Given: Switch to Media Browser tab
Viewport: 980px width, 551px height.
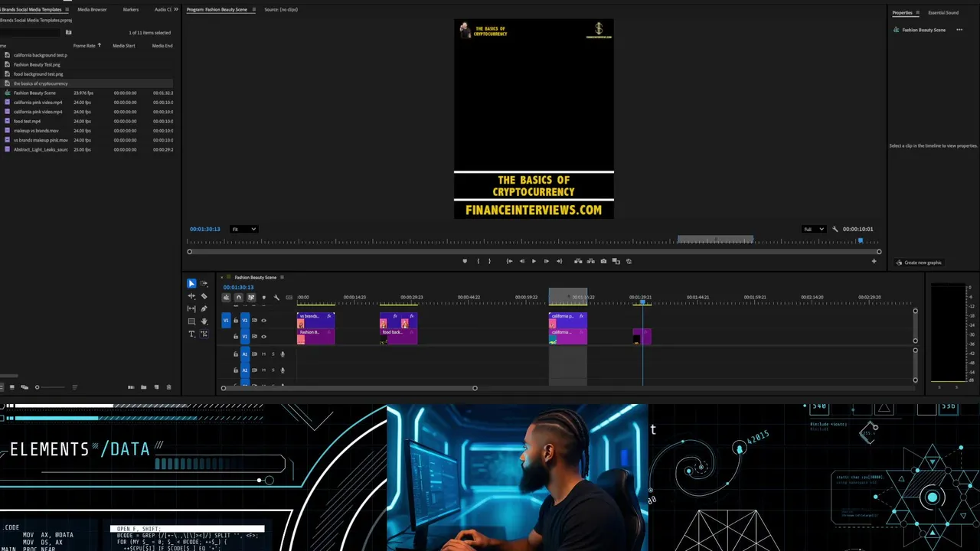Looking at the screenshot, I should pyautogui.click(x=92, y=9).
